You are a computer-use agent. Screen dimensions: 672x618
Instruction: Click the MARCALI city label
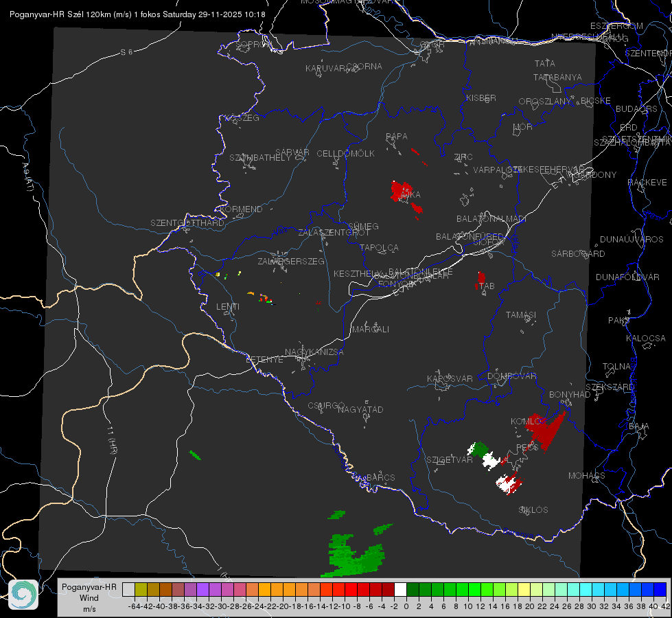tap(371, 330)
